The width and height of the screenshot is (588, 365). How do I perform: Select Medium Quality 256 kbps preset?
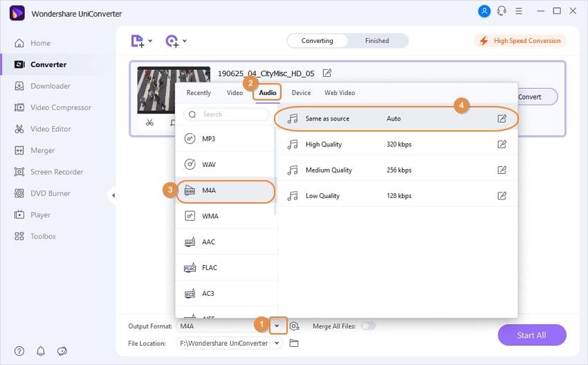pos(396,170)
